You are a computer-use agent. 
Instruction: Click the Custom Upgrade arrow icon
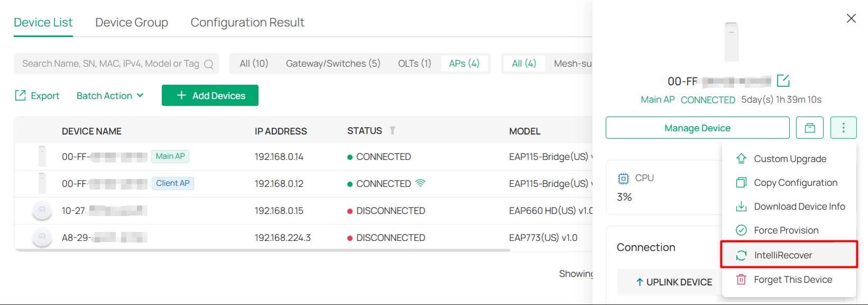coord(742,158)
